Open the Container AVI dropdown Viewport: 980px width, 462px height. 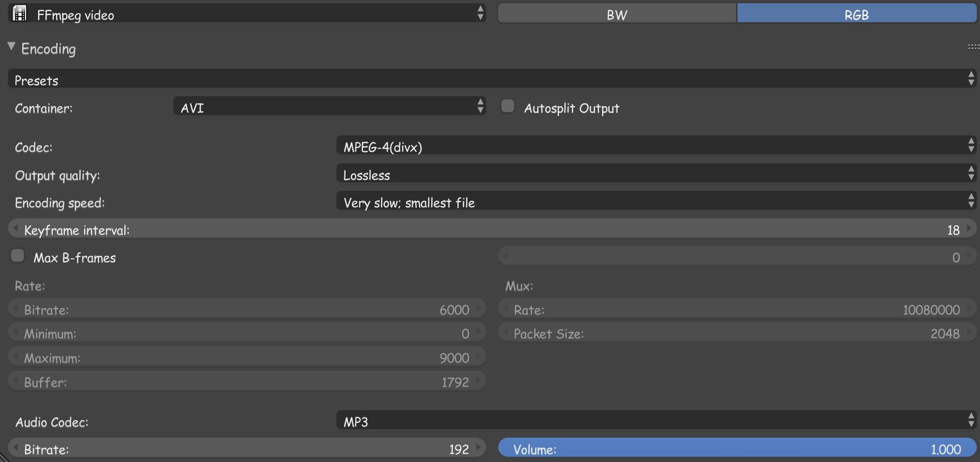click(x=329, y=106)
